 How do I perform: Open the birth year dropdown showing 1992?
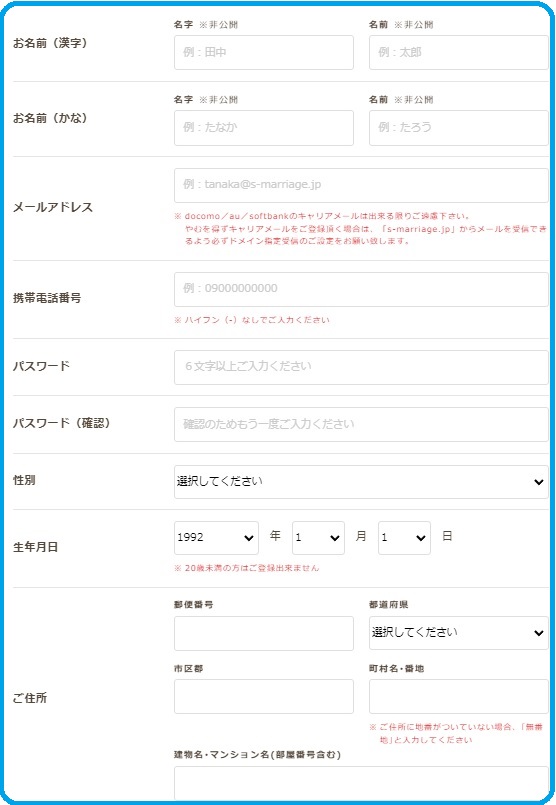click(216, 538)
